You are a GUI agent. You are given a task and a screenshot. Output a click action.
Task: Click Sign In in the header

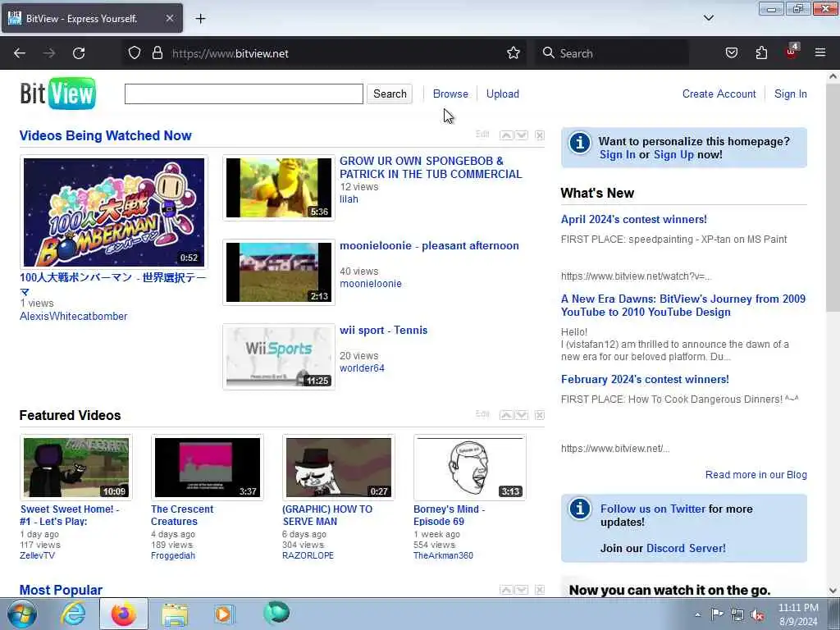pyautogui.click(x=790, y=94)
